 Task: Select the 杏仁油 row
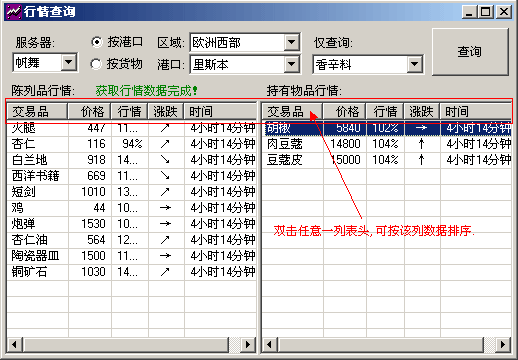132,240
